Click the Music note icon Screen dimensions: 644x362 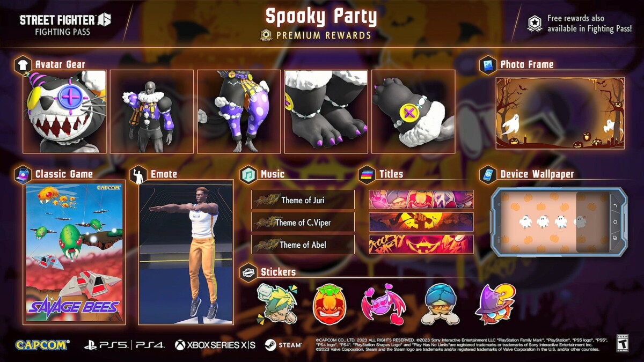tap(248, 174)
